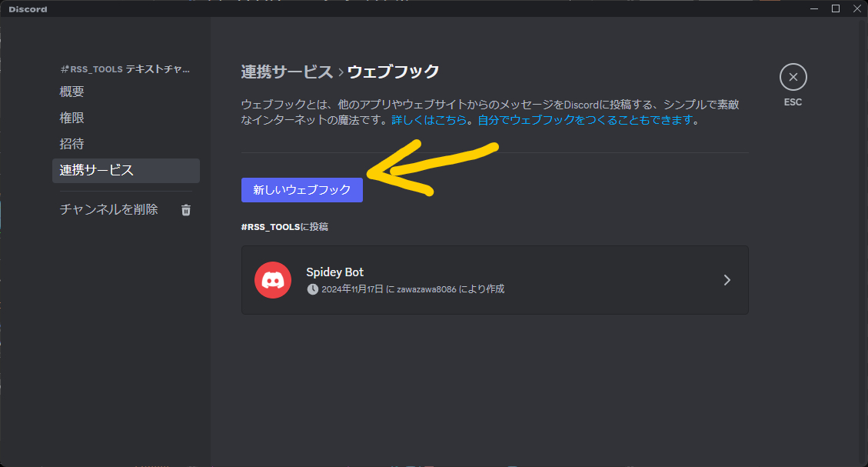This screenshot has width=868, height=467.
Task: Click the Discord logo in the title bar
Action: pos(27,8)
